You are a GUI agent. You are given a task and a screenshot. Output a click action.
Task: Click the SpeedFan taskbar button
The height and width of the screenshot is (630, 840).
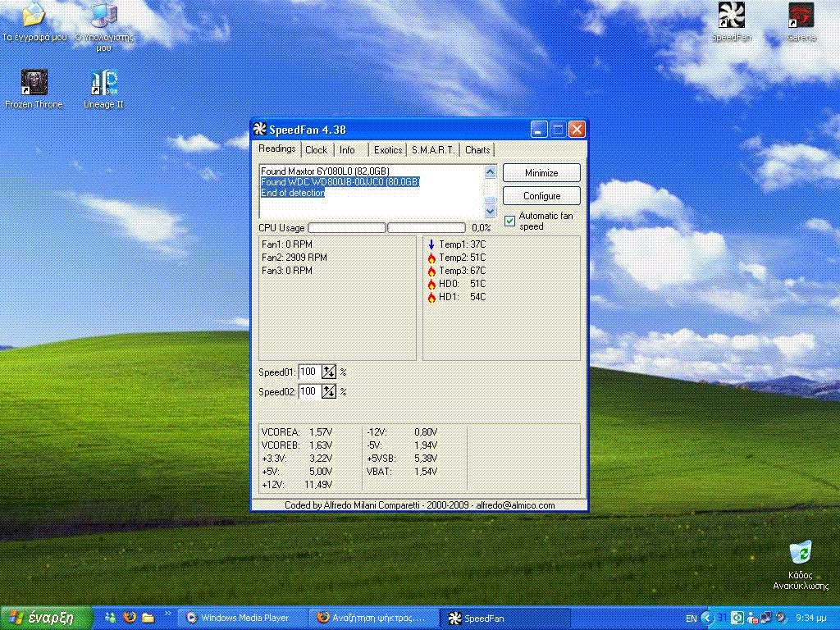pos(504,618)
